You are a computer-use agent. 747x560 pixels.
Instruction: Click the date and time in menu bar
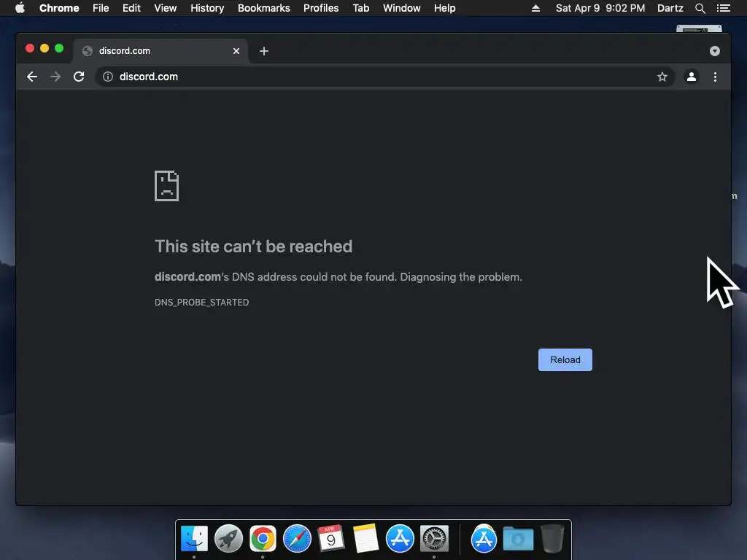coord(600,8)
